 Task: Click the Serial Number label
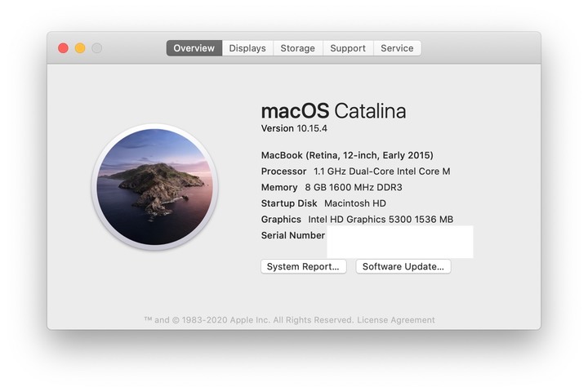[293, 235]
